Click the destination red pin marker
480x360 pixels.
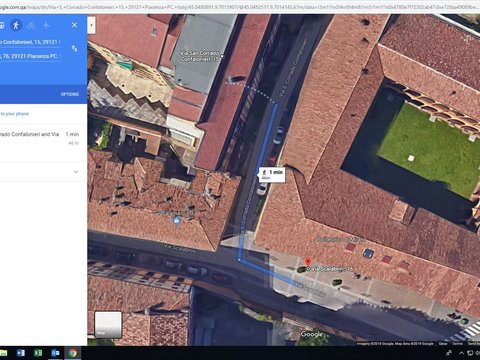tap(308, 262)
